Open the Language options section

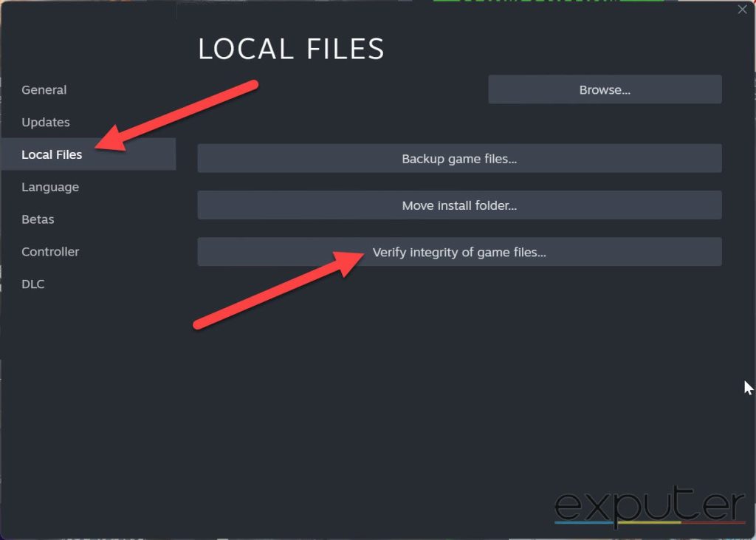click(49, 187)
